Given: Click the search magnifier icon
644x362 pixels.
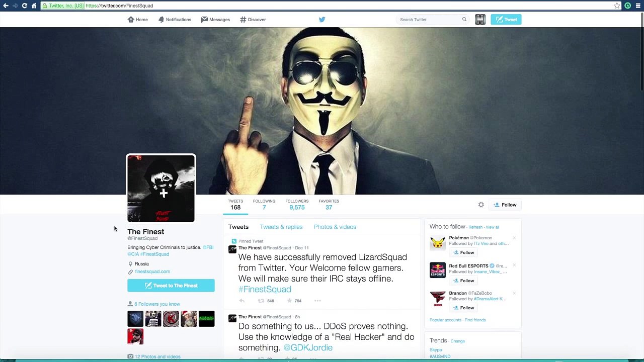Looking at the screenshot, I should (464, 20).
